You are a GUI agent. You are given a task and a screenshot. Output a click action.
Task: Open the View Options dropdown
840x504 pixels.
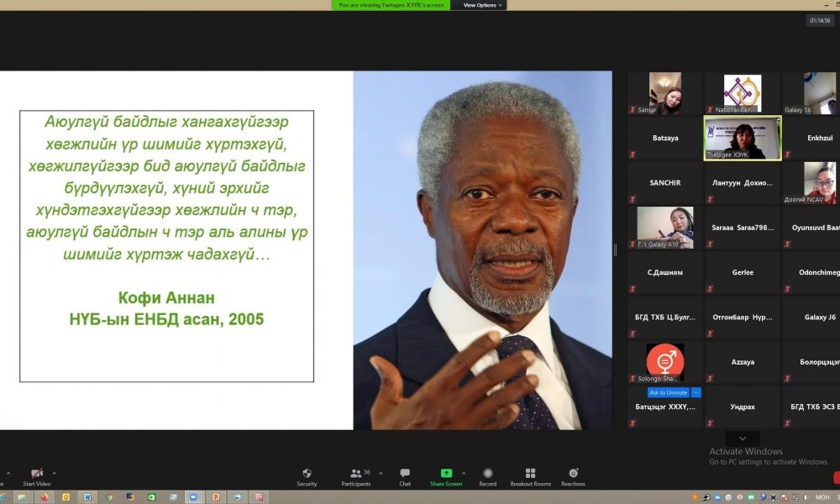click(482, 5)
